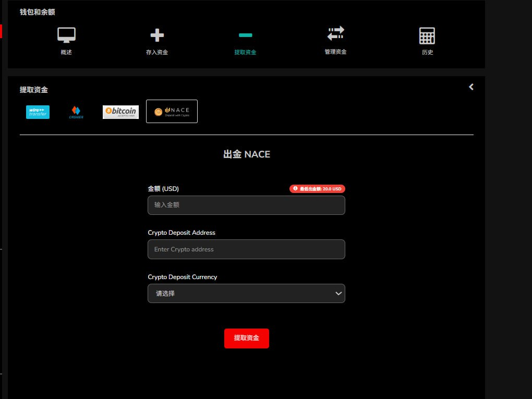Choose the Bitcoin payment method logo
532x399 pixels.
[121, 112]
